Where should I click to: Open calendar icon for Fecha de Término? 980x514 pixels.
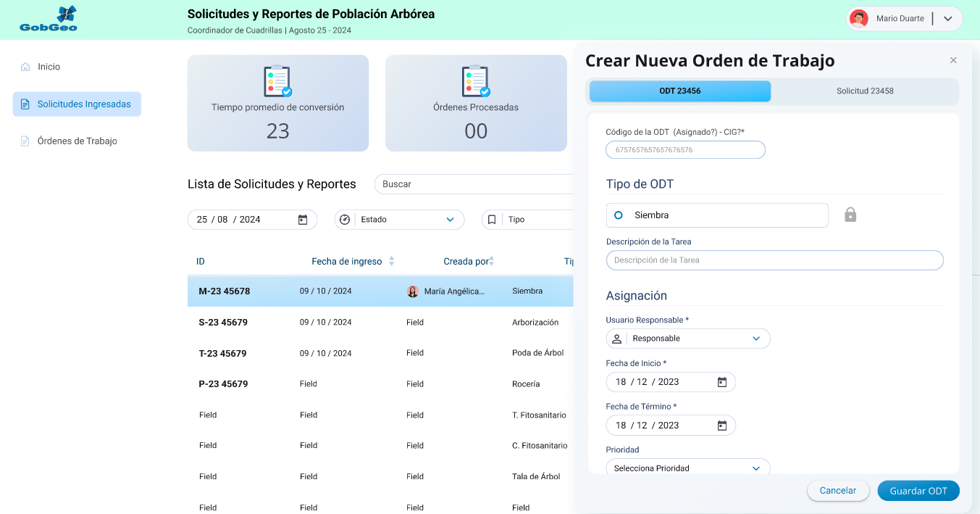pos(721,426)
